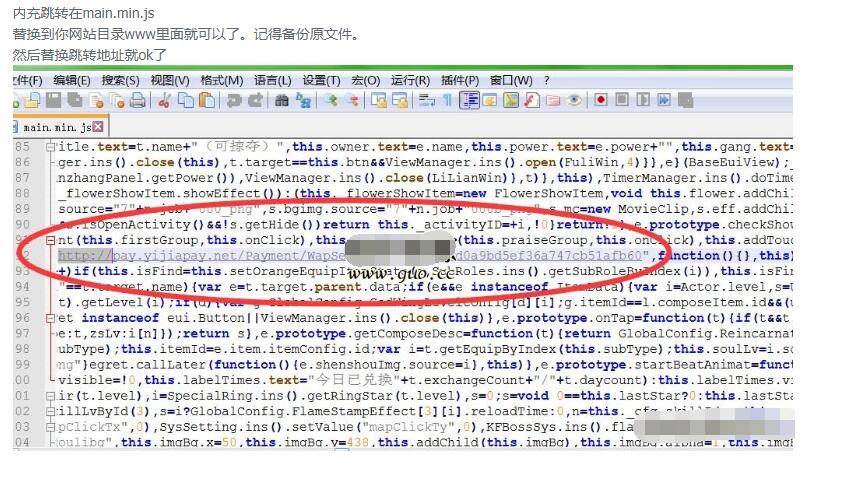This screenshot has width=850, height=486.
Task: Close the main.min.js tab
Action: (98, 127)
